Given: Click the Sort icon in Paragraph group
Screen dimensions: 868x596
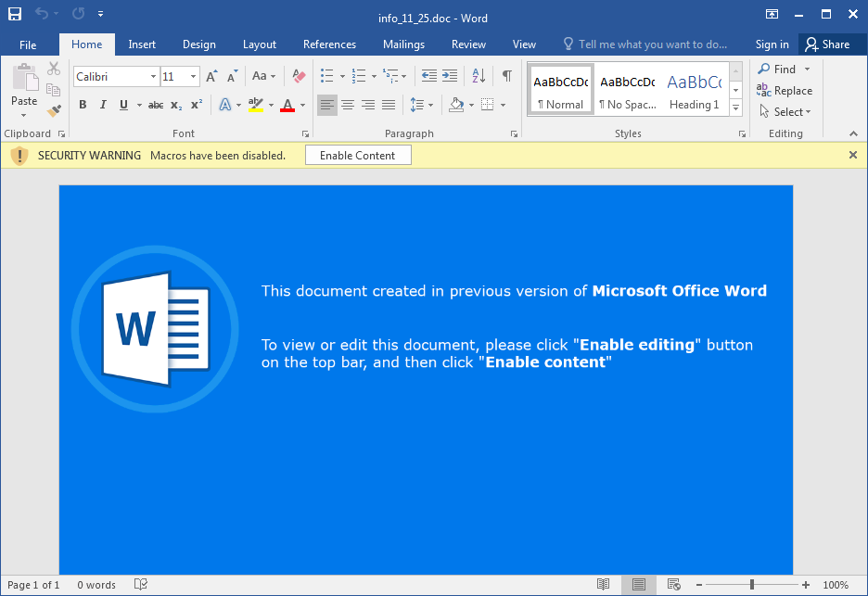Looking at the screenshot, I should 479,77.
